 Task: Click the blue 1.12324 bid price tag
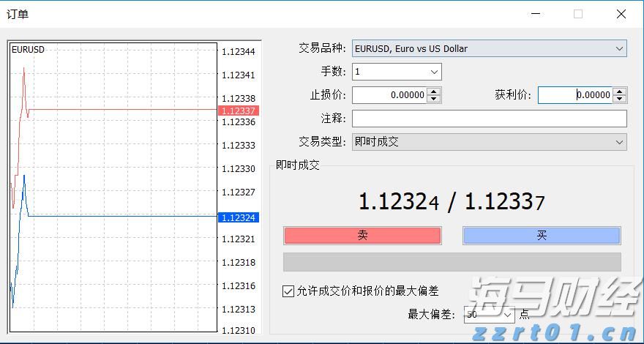click(238, 217)
